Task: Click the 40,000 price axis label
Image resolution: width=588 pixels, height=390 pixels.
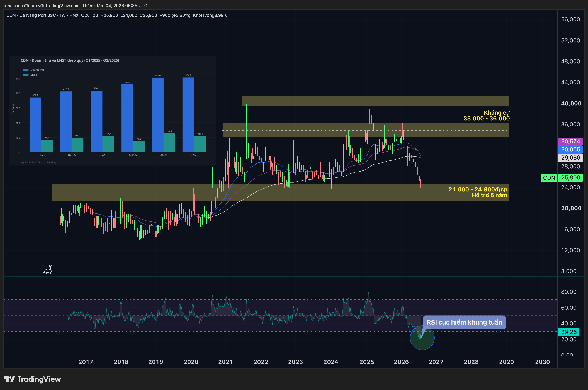Action: 571,103
